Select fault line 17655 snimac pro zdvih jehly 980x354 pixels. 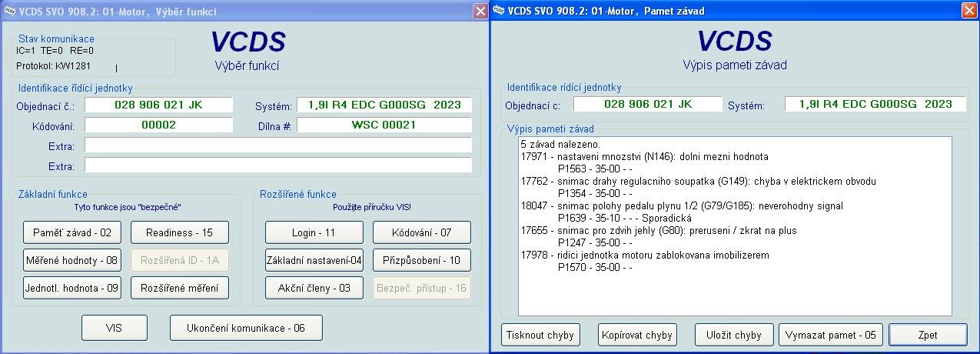(x=658, y=231)
